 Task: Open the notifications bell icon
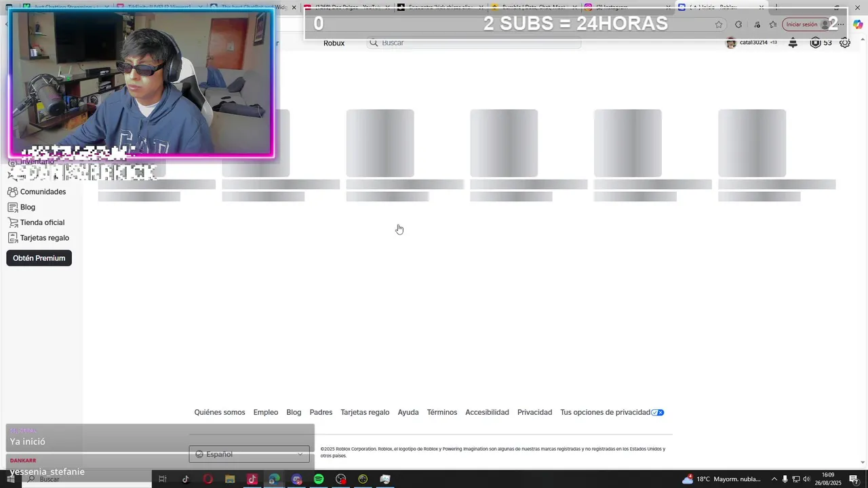pos(793,43)
